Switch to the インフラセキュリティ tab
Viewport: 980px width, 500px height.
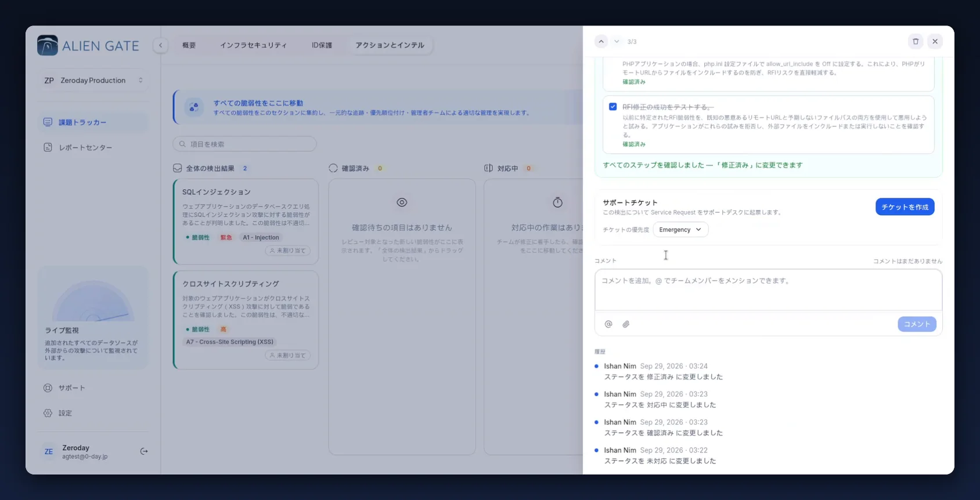(x=253, y=45)
